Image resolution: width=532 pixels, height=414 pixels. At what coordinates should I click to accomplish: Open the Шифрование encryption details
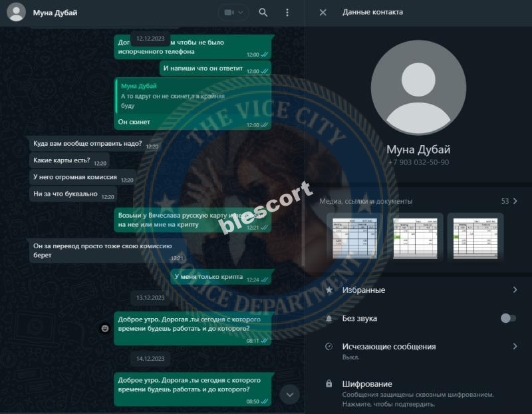(x=419, y=393)
